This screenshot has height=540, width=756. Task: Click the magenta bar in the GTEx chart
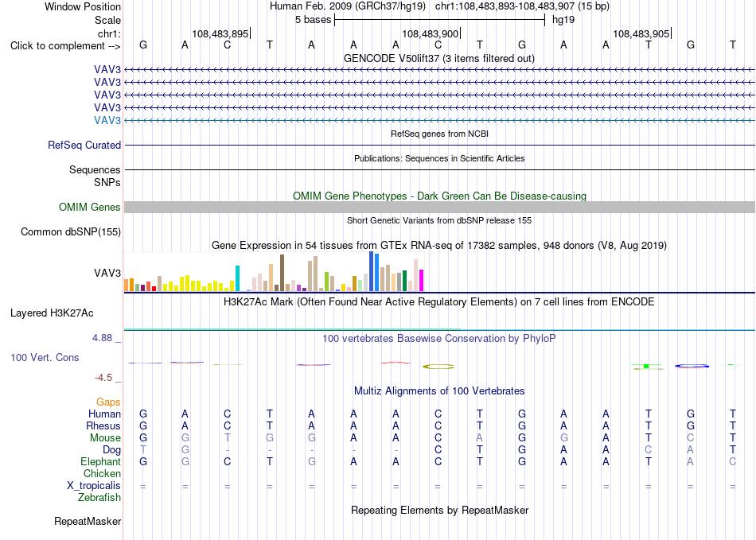click(422, 281)
